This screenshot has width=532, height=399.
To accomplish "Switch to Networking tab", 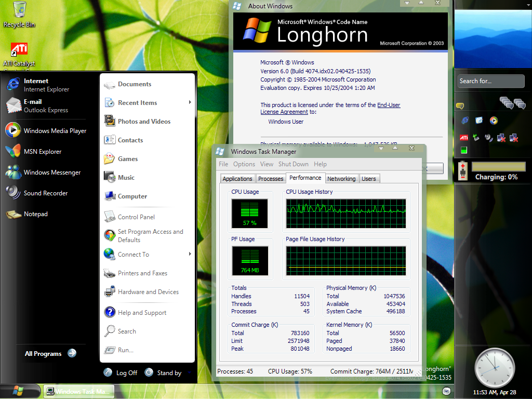I will point(341,179).
